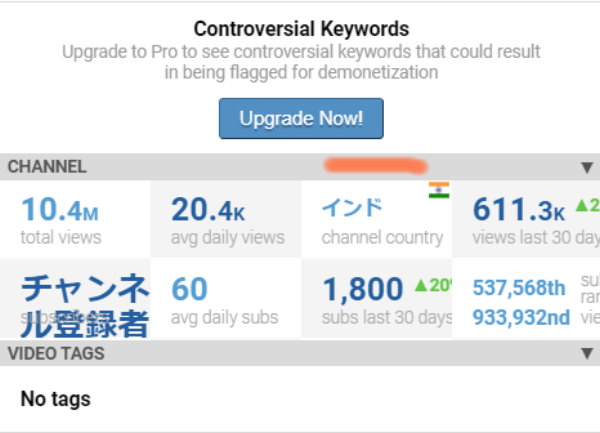600x433 pixels.
Task: Click the インド channel country value
Action: pos(352,208)
